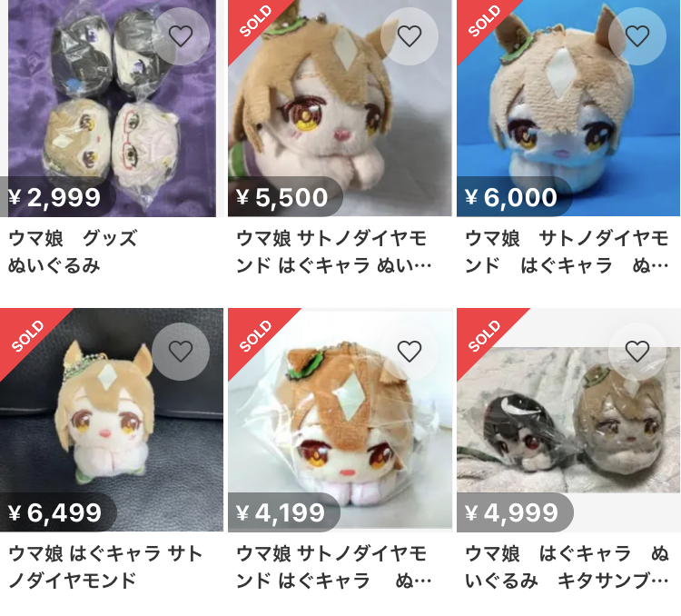
Task: Like the ¥2,999 plush set with heart icon
Action: 181,36
